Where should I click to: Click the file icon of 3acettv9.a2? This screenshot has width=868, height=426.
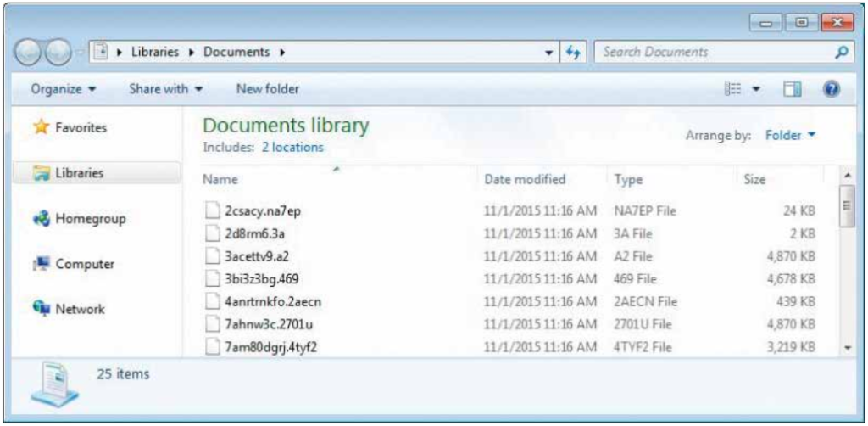pos(212,256)
